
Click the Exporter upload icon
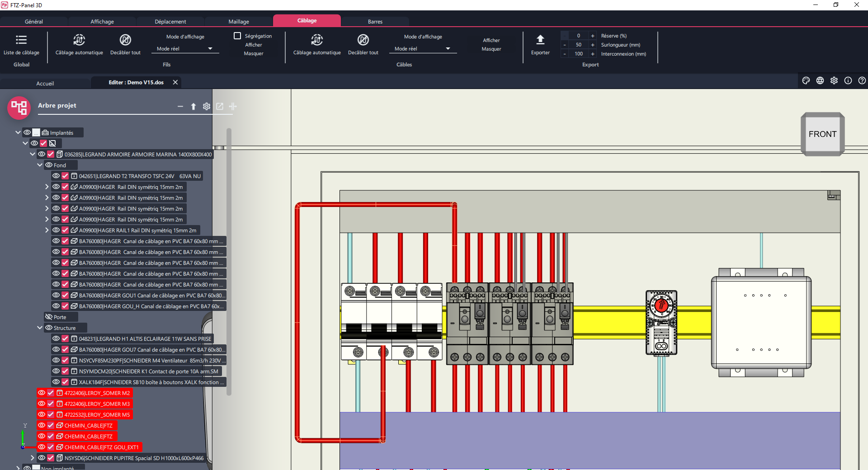[x=540, y=40]
